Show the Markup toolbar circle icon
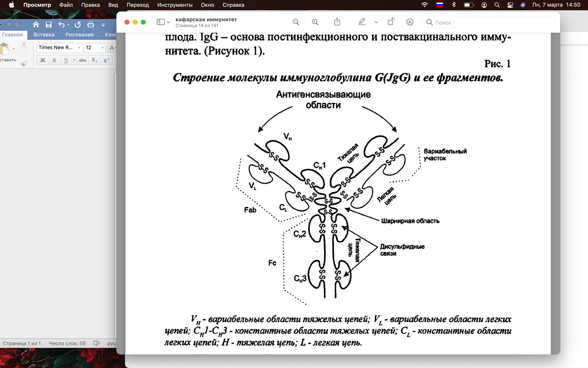Viewport: 588px width, 368px height. [410, 22]
